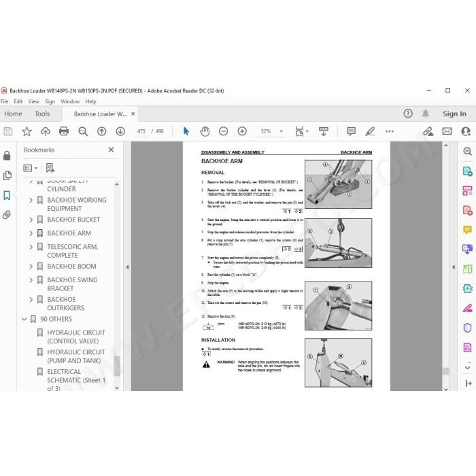This screenshot has width=476, height=476.
Task: Upload file to cloud icon
Action: tap(46, 131)
